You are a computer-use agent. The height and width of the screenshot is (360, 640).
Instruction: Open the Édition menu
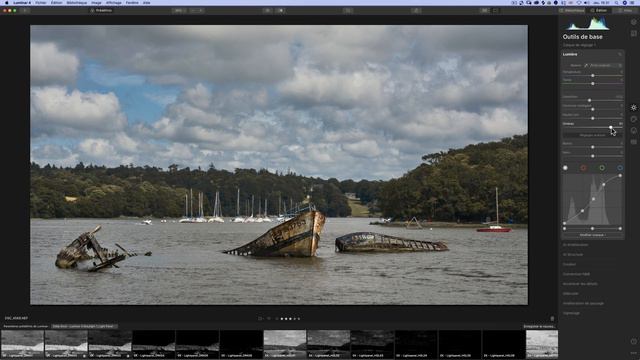pyautogui.click(x=56, y=2)
